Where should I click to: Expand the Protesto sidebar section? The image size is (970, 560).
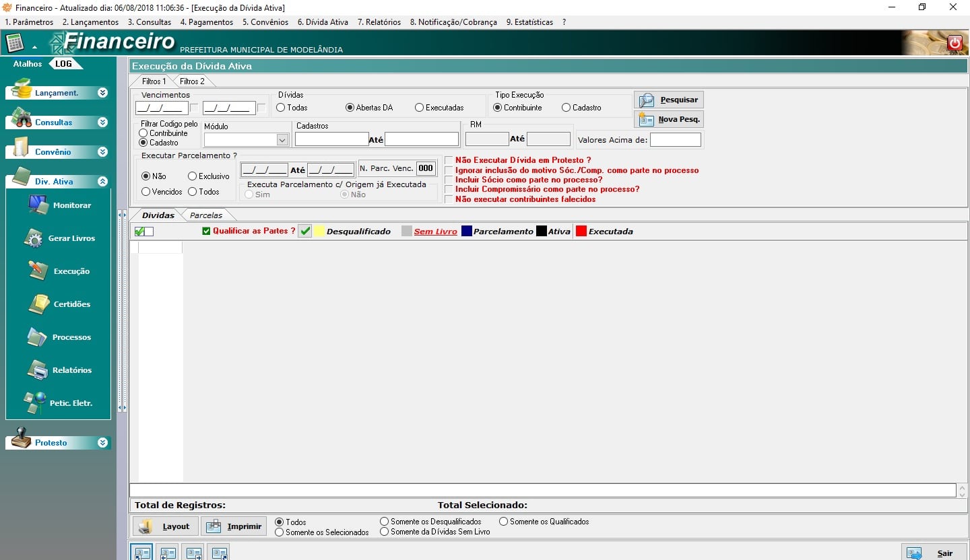click(x=102, y=443)
